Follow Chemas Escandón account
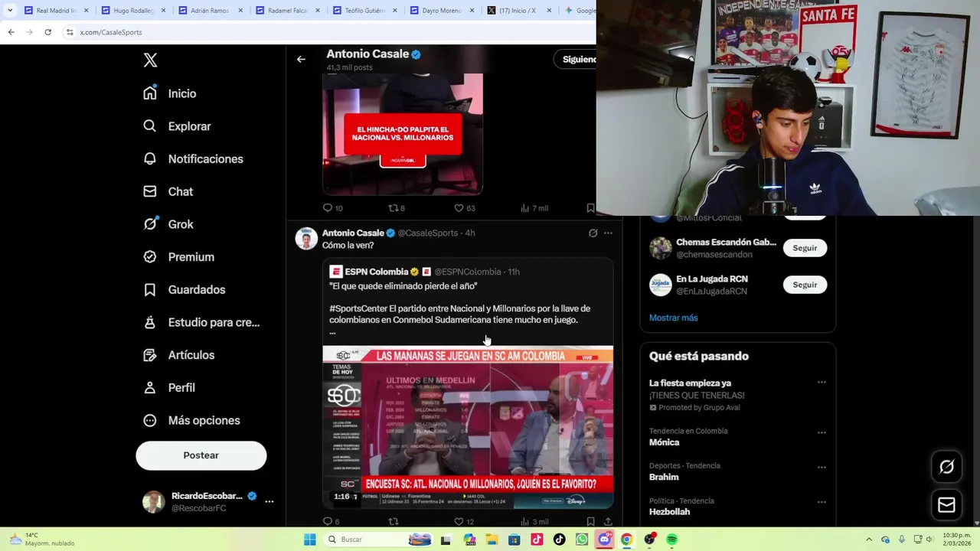This screenshot has height=551, width=980. click(x=805, y=248)
